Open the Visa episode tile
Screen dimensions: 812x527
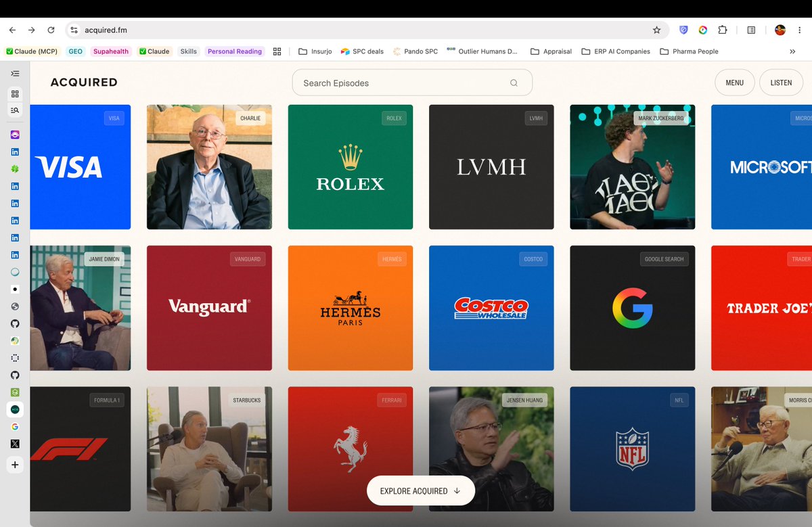pyautogui.click(x=81, y=167)
